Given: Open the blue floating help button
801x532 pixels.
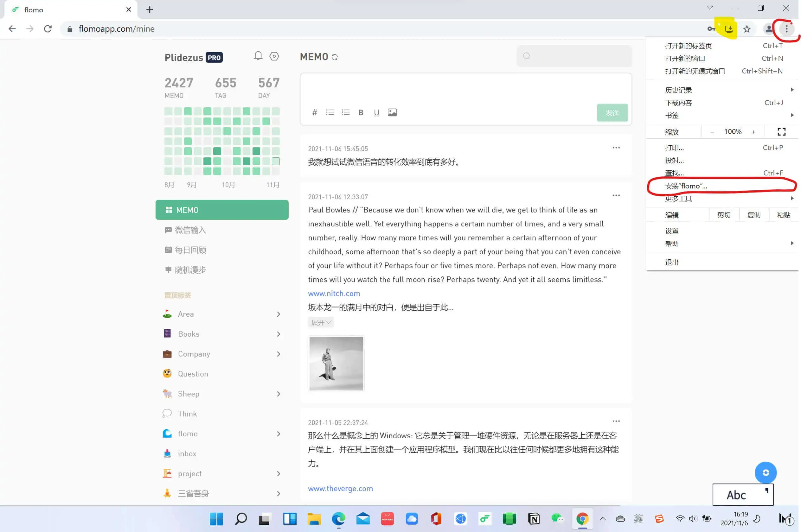Looking at the screenshot, I should (x=766, y=472).
